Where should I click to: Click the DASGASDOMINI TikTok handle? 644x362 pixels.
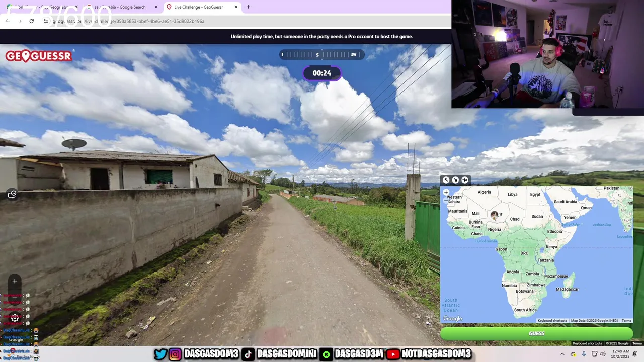click(x=286, y=354)
